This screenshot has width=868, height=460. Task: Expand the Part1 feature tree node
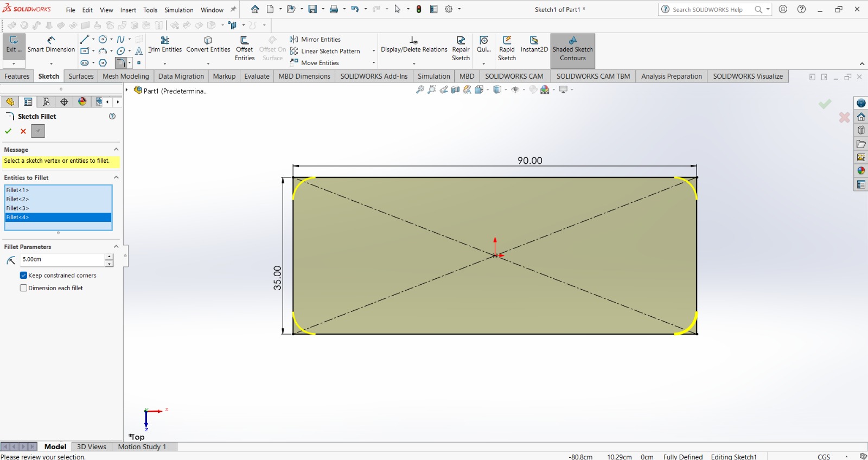click(x=127, y=91)
